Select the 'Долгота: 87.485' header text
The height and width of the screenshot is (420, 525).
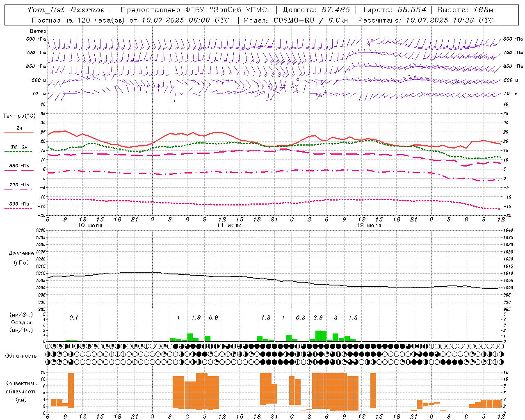tap(316, 10)
